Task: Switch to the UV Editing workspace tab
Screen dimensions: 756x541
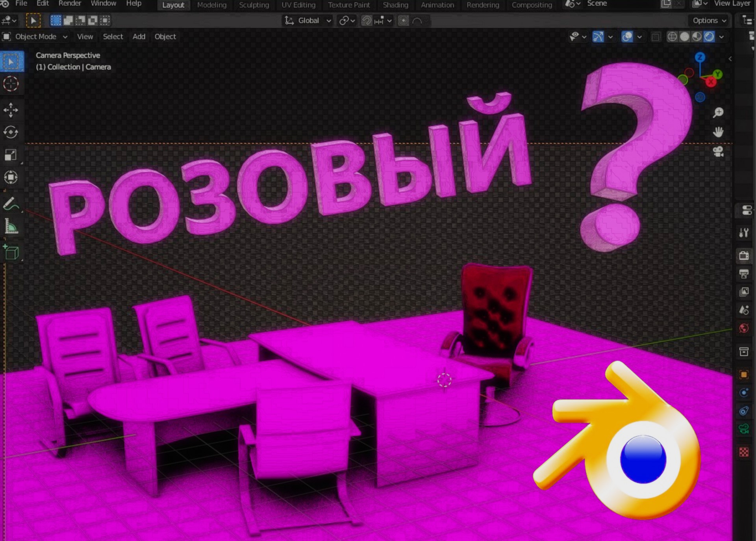Action: (x=298, y=5)
